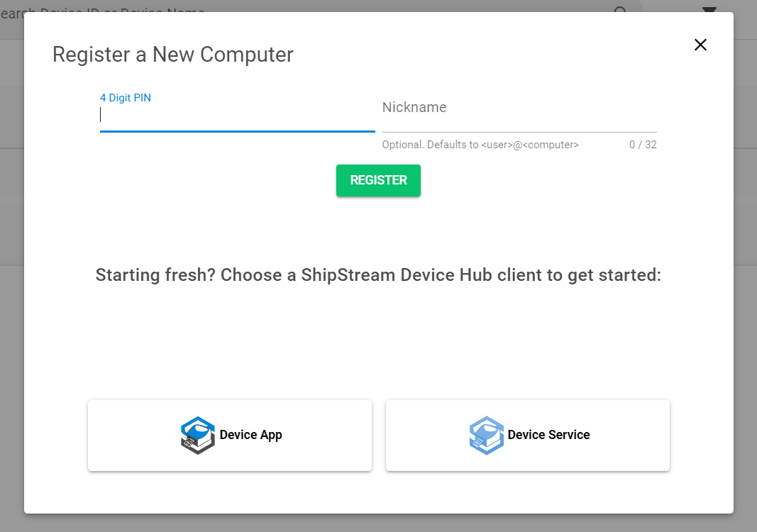Click the "Register a New Computer" title
The height and width of the screenshot is (532, 757).
[173, 55]
